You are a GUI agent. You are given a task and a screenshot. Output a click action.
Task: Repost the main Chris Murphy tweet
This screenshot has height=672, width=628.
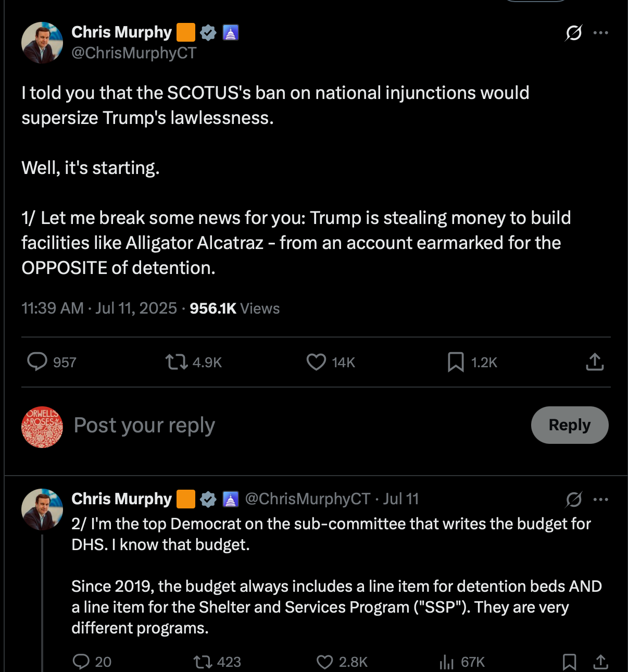point(177,362)
